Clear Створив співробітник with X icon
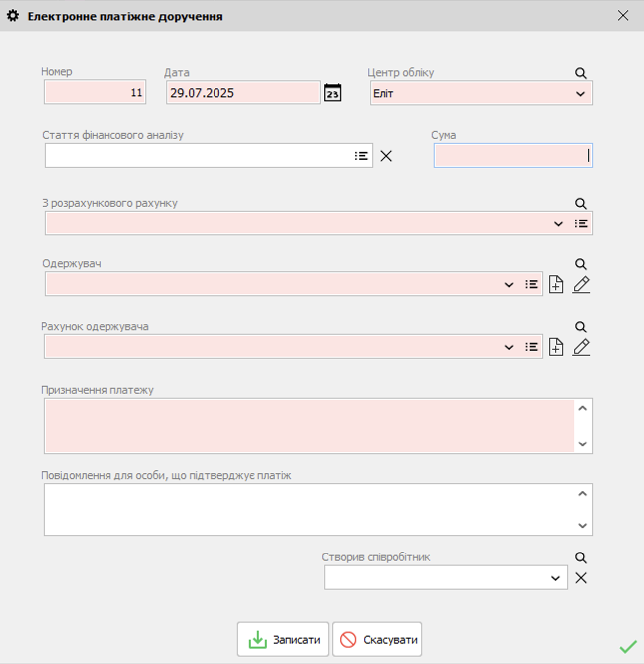 pyautogui.click(x=581, y=578)
